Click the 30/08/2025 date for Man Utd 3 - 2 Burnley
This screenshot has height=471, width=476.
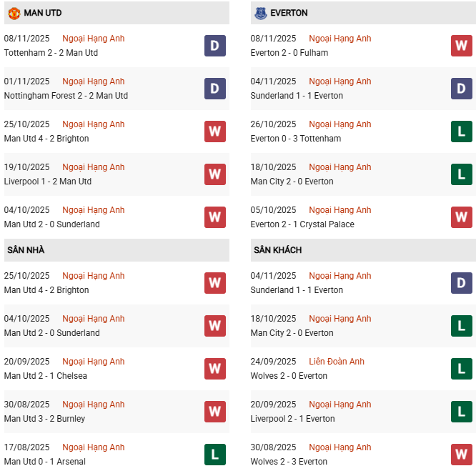26,405
